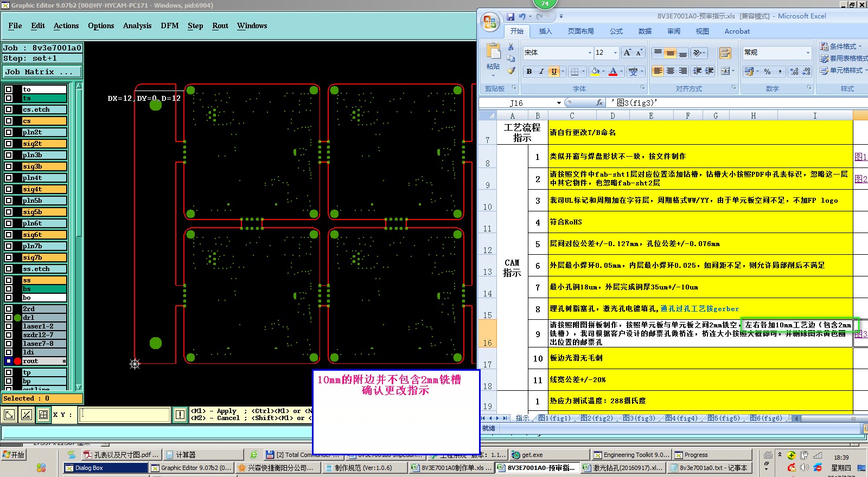The width and height of the screenshot is (868, 477).
Task: Toggle Italic formatting in Excel
Action: pos(541,71)
